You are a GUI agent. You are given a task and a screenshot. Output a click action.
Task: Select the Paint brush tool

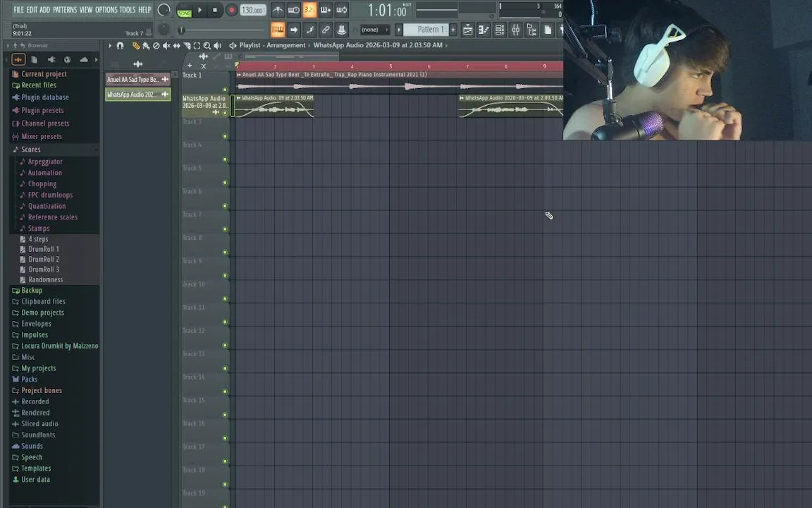[146, 46]
